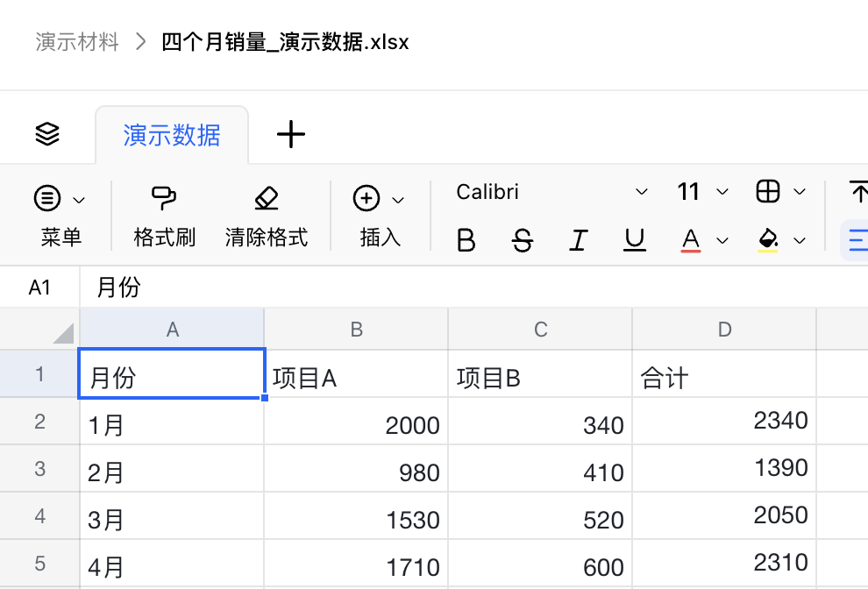Open the 菜单 menu button
Image resolution: width=868 pixels, height=589 pixels.
pyautogui.click(x=60, y=215)
